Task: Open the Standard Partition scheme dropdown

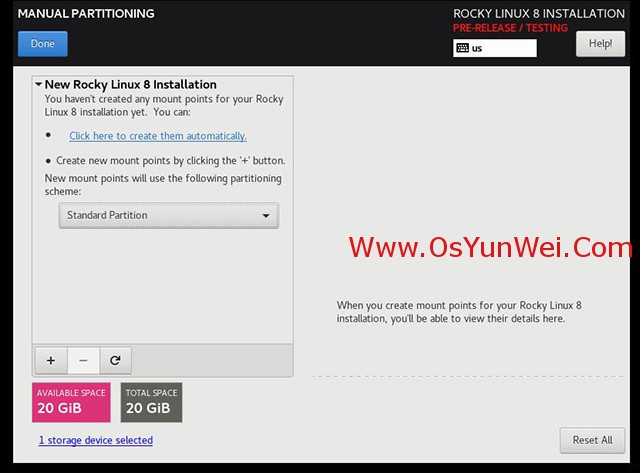Action: (169, 215)
